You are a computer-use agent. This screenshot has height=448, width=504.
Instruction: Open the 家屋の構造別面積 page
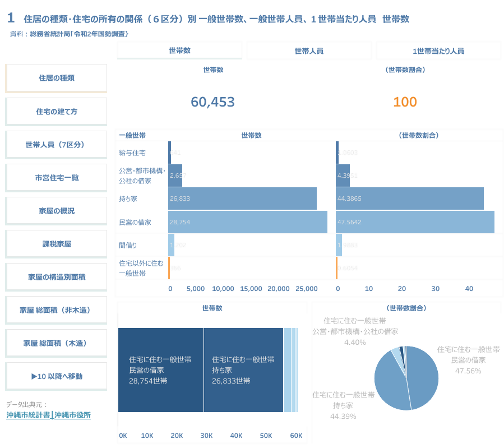56,277
